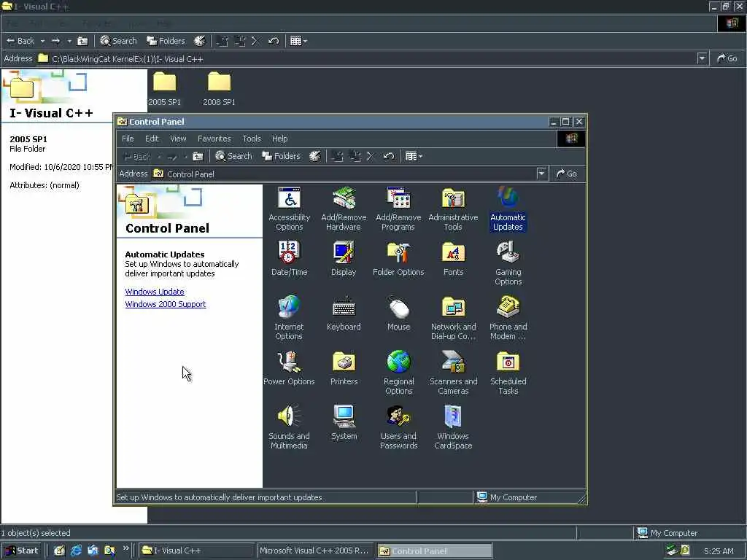Open Back history dropdown in Visual C++ window
This screenshot has width=747, height=560.
tap(42, 41)
